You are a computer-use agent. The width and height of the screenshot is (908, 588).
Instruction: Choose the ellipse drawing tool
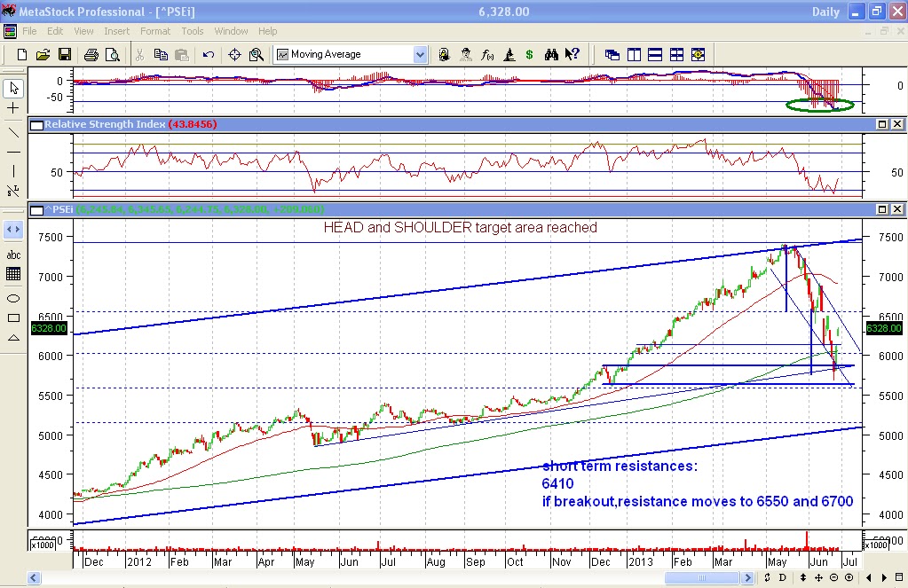12,299
